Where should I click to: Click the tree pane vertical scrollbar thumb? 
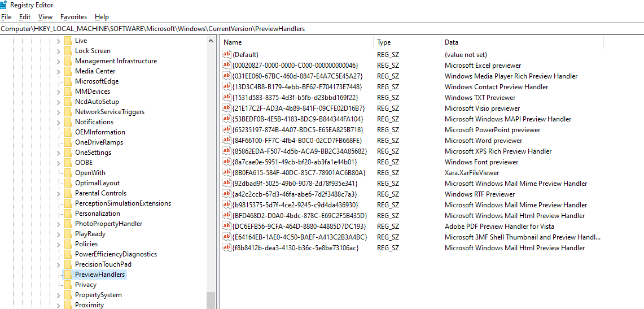click(x=211, y=301)
